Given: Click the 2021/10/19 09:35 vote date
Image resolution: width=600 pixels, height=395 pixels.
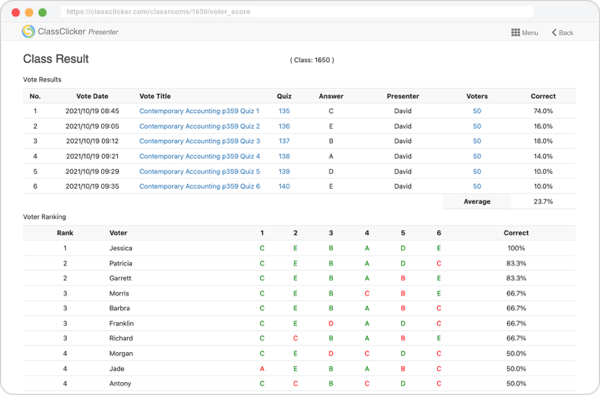Looking at the screenshot, I should (92, 186).
